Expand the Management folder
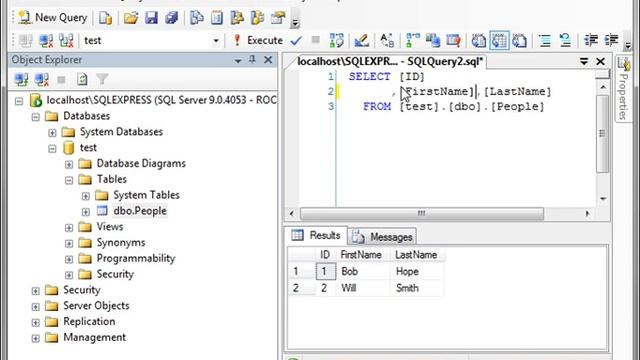The width and height of the screenshot is (640, 360). [36, 338]
